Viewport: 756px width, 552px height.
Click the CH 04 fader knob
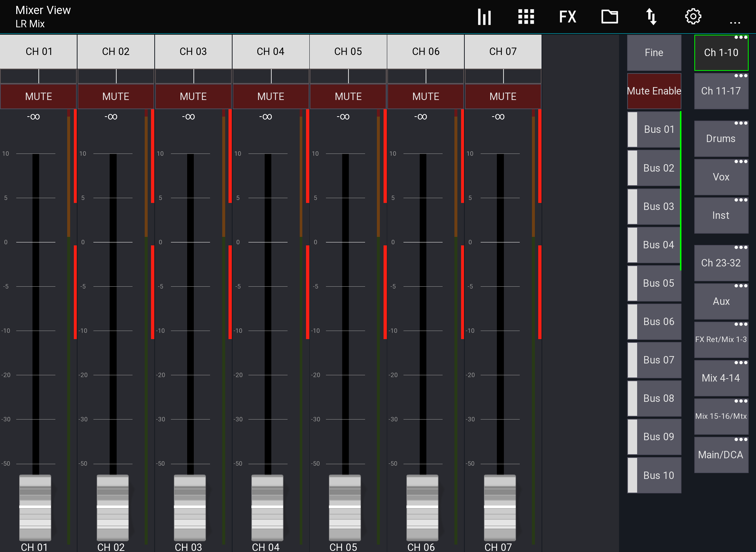click(267, 508)
